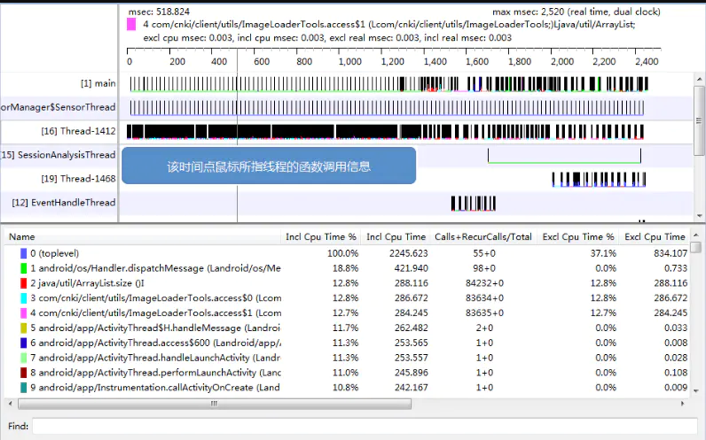Screen dimensions: 706x440
Task: Click the profile table horizontal scrollbar thumb
Action: tap(215, 404)
